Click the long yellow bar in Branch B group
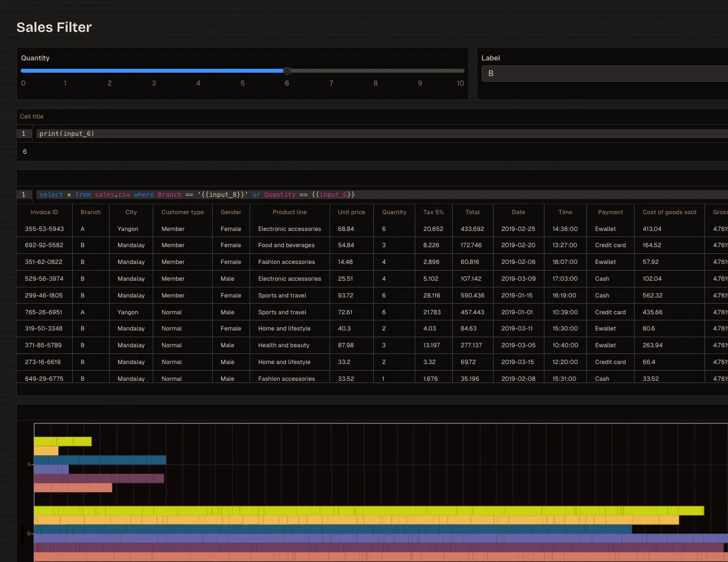Screen dimensions: 728x562 [x=364, y=511]
